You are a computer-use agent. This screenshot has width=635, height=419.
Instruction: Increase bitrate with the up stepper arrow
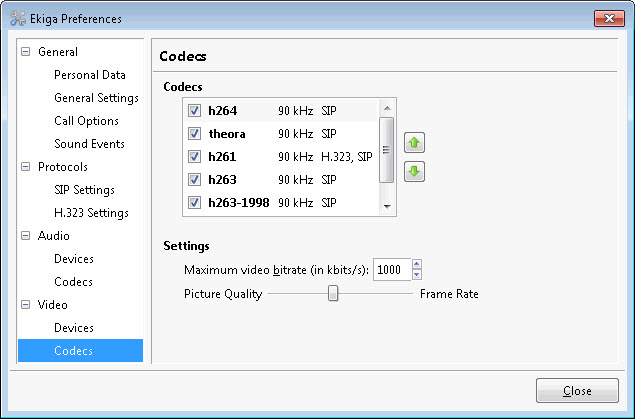pos(417,265)
